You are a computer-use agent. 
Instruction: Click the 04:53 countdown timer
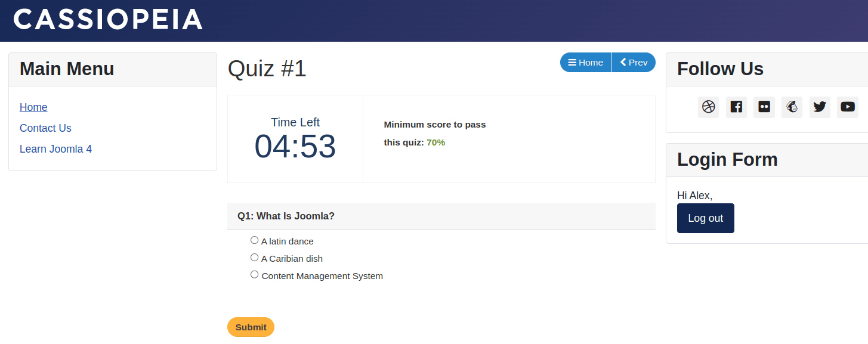(295, 147)
